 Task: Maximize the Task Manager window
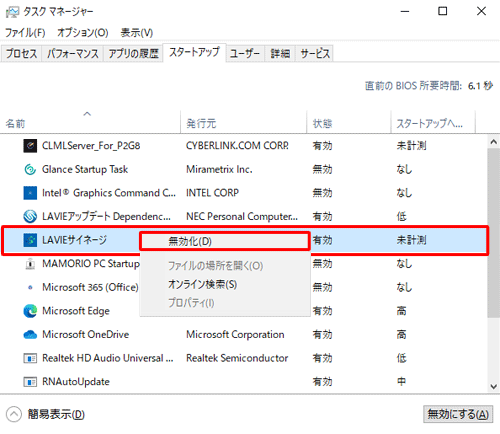coord(443,11)
